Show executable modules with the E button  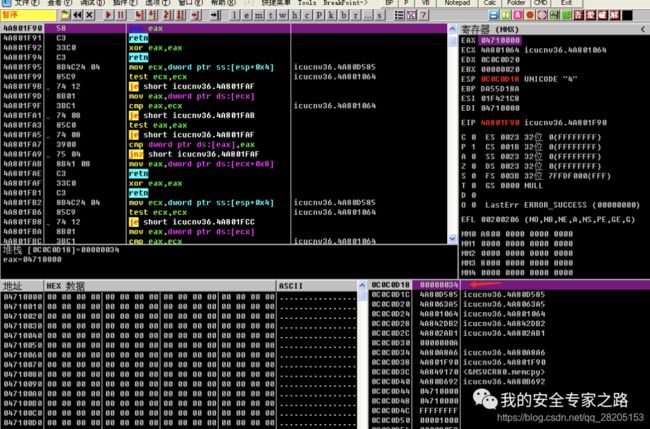pos(246,15)
